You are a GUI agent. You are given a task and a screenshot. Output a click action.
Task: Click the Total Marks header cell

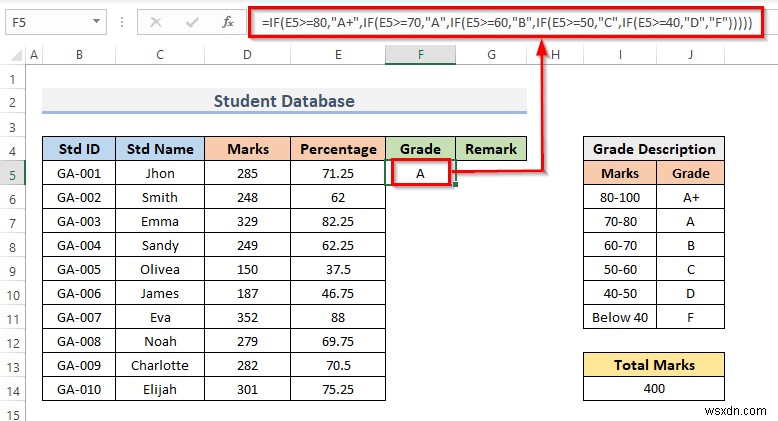click(x=654, y=365)
